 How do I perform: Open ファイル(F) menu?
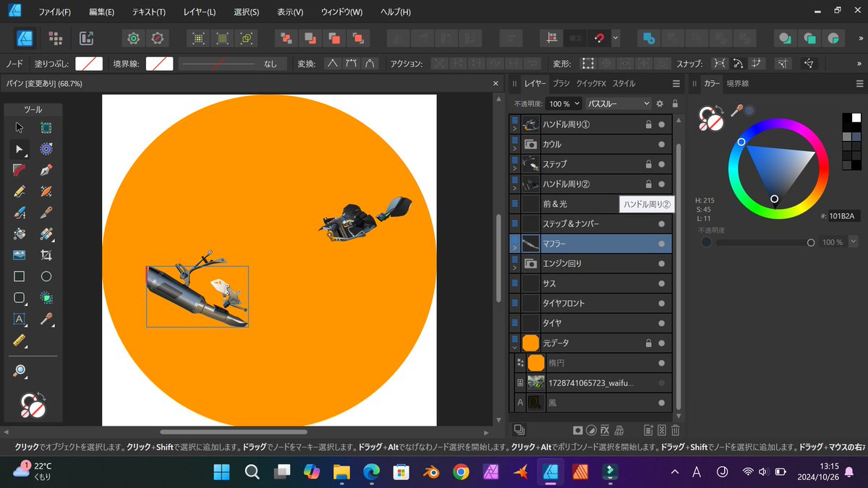(x=55, y=12)
